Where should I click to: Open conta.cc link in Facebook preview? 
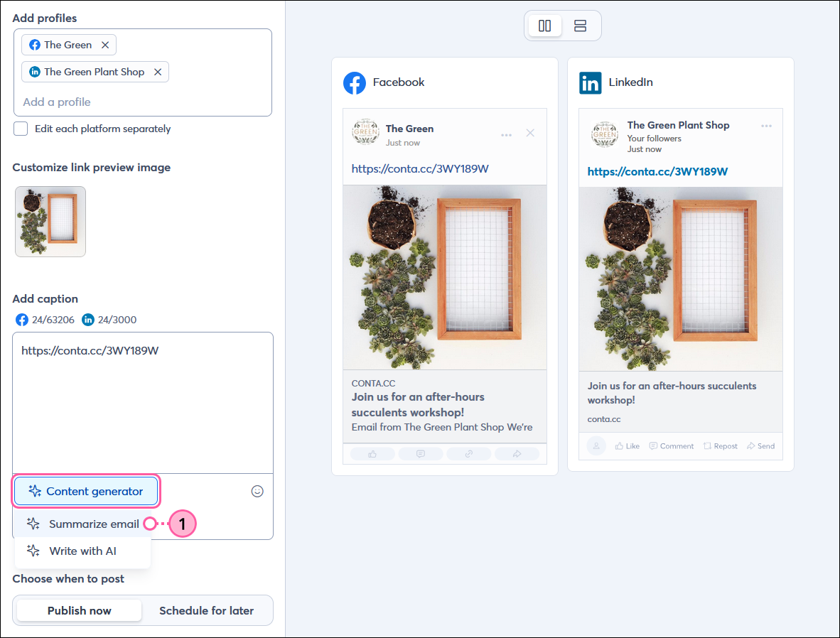(x=420, y=169)
